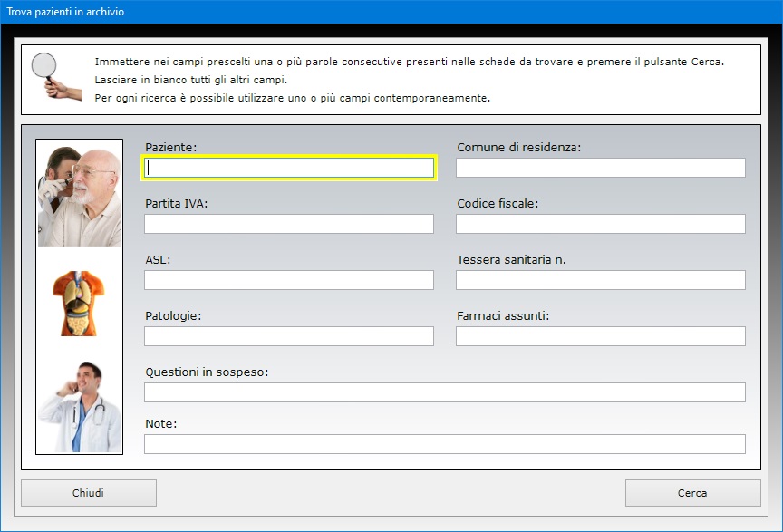Focus the Tessera sanitaria n. field
The image size is (783, 532).
(601, 280)
